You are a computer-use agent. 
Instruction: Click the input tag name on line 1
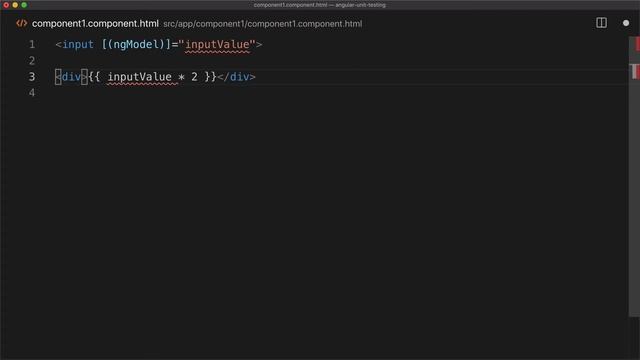pyautogui.click(x=78, y=44)
